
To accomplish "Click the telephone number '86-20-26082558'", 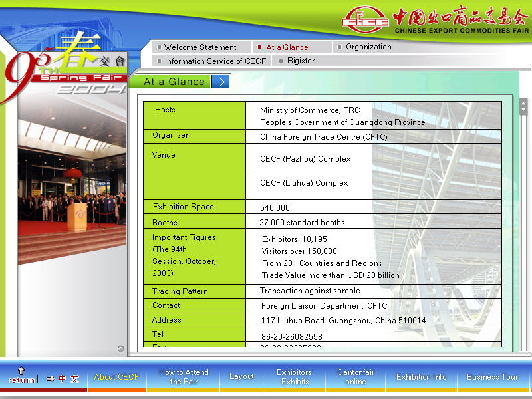I will pyautogui.click(x=292, y=336).
